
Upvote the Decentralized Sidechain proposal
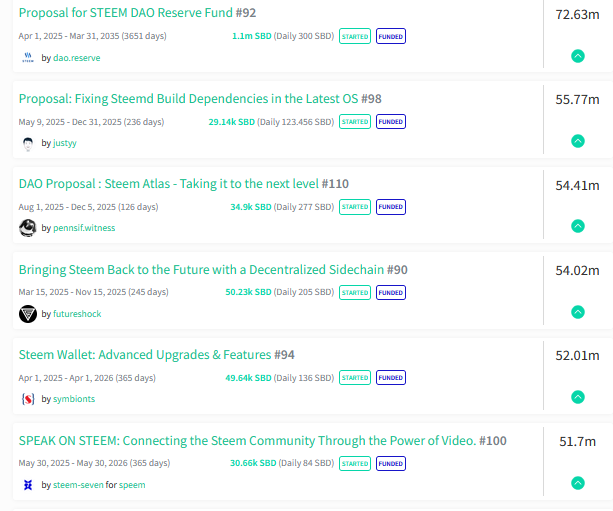(577, 312)
